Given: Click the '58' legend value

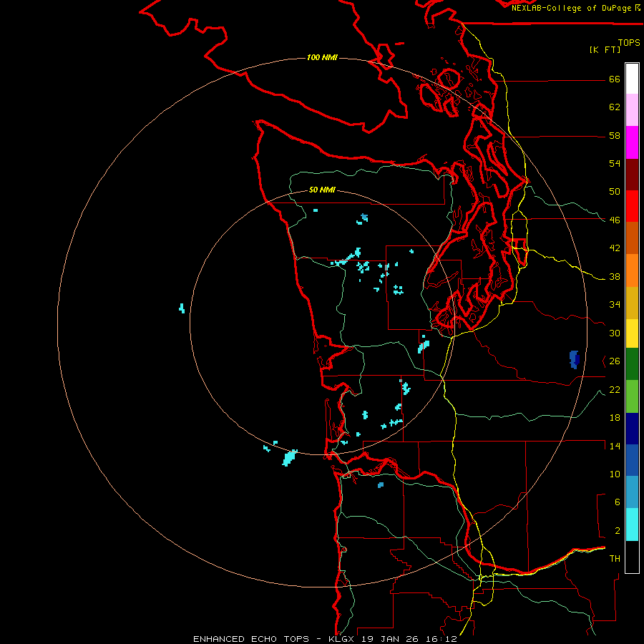Looking at the screenshot, I should [615, 135].
